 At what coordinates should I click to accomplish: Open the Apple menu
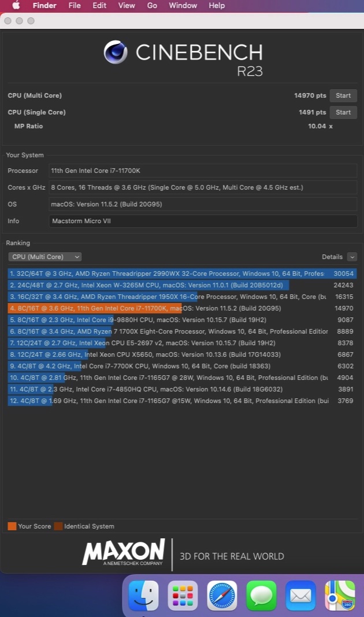16,5
